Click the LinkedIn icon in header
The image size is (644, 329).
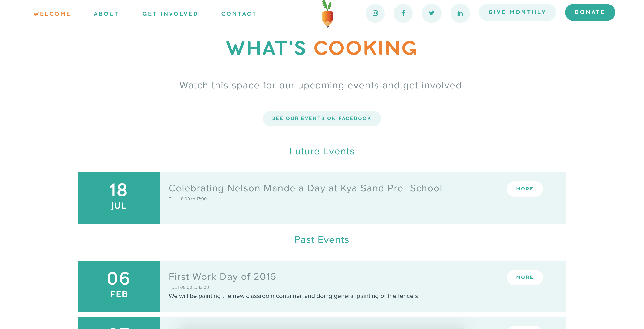point(460,13)
